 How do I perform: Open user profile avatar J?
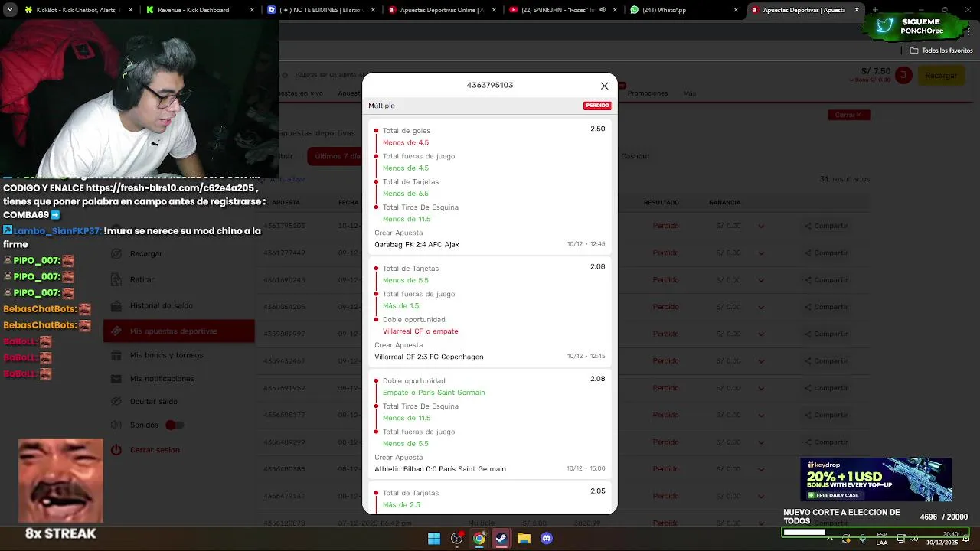pyautogui.click(x=903, y=75)
